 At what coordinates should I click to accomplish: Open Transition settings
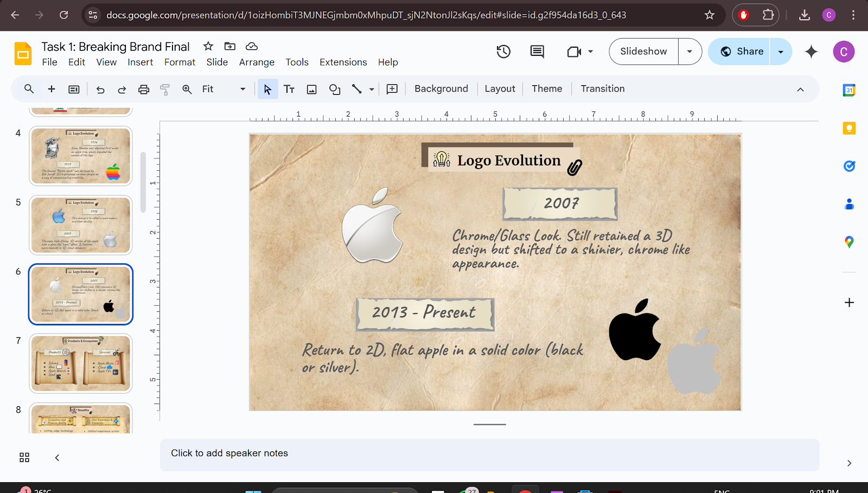click(602, 89)
